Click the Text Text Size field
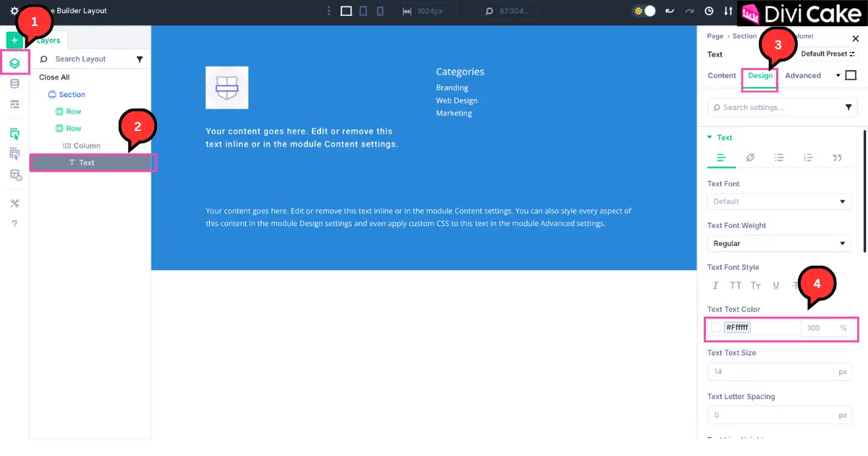Screen dimensions: 868x456 click(779, 371)
